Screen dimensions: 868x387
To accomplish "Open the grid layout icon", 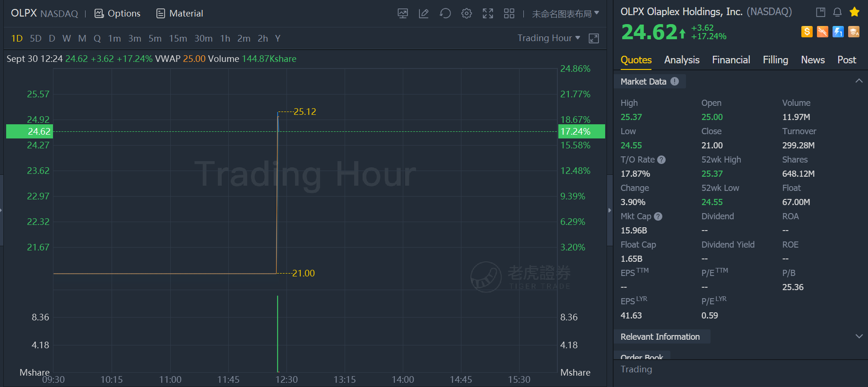I will point(509,14).
